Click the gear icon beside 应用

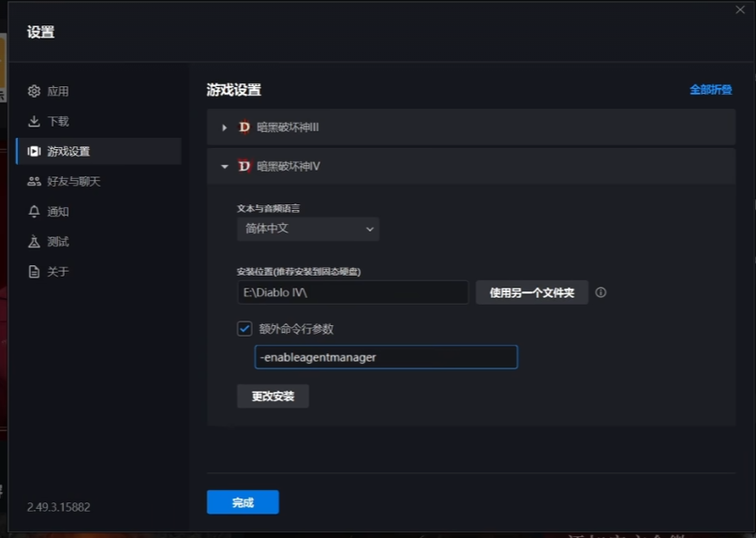(x=34, y=91)
